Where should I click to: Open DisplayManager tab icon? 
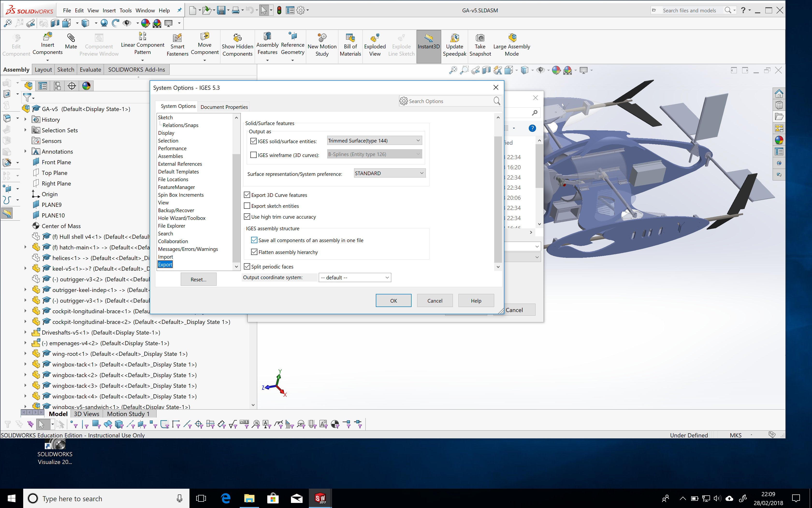86,86
